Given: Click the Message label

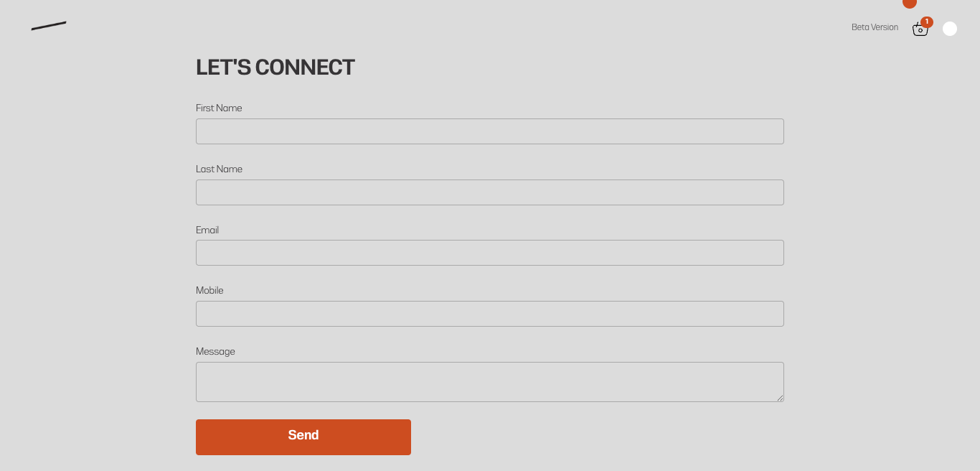Looking at the screenshot, I should [215, 352].
